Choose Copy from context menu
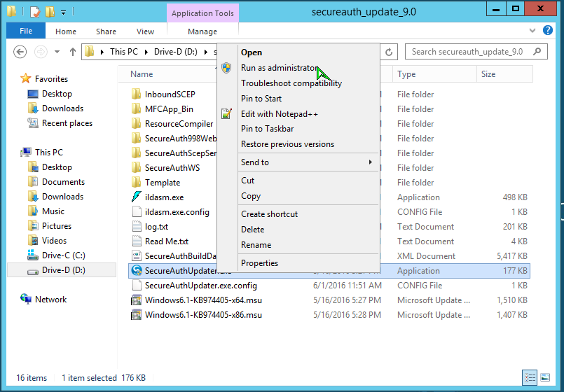Screen dimensions: 564x392 click(298, 196)
